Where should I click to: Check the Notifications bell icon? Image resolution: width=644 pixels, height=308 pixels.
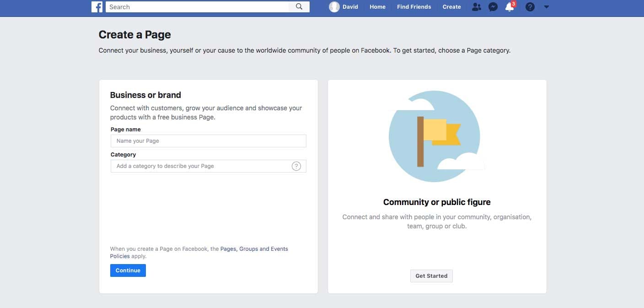510,7
